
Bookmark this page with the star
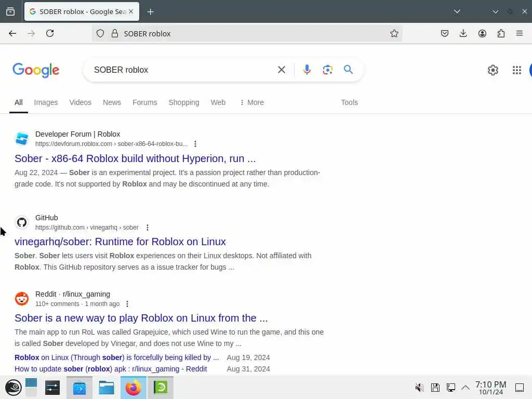[394, 33]
